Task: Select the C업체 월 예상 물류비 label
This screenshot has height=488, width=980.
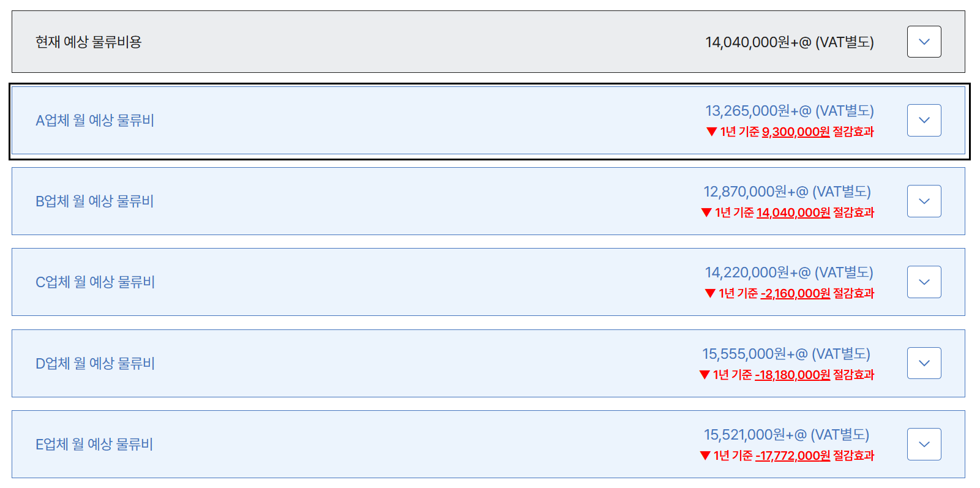Action: pyautogui.click(x=95, y=282)
